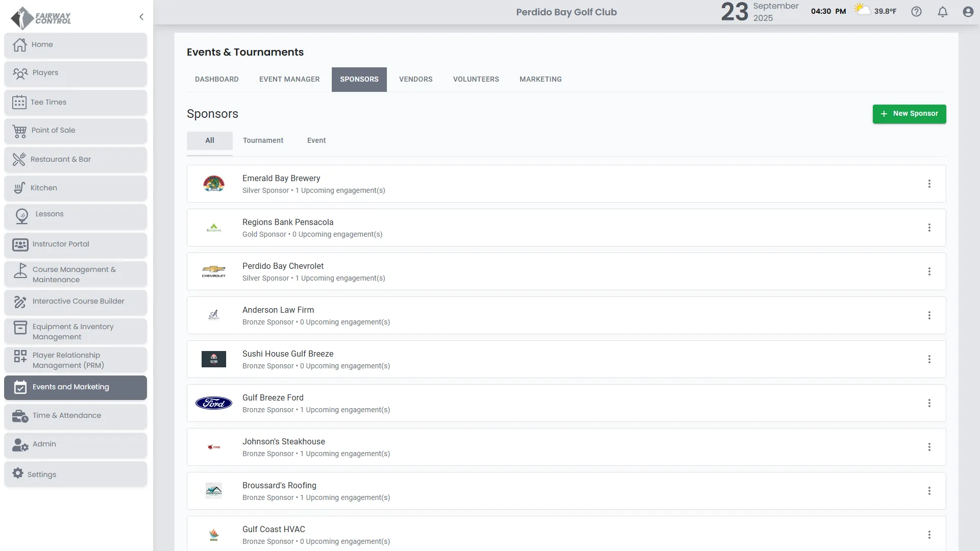Open Tee Times calendar icon in sidebar
This screenshot has height=551, width=980.
[19, 102]
